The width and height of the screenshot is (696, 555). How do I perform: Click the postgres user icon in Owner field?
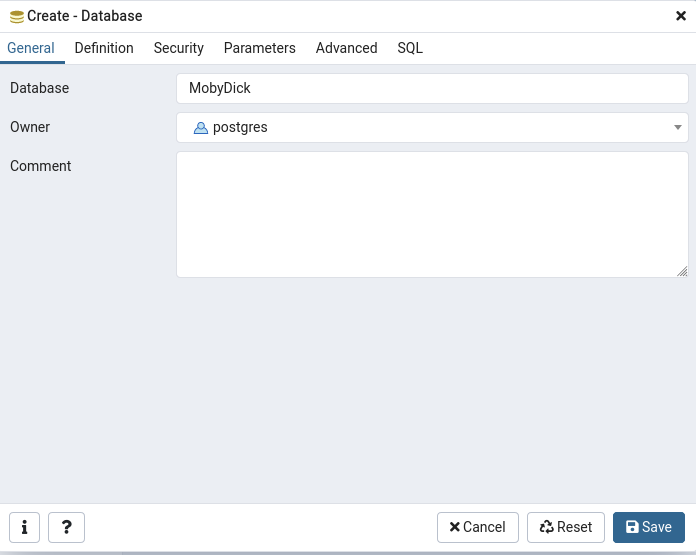201,128
